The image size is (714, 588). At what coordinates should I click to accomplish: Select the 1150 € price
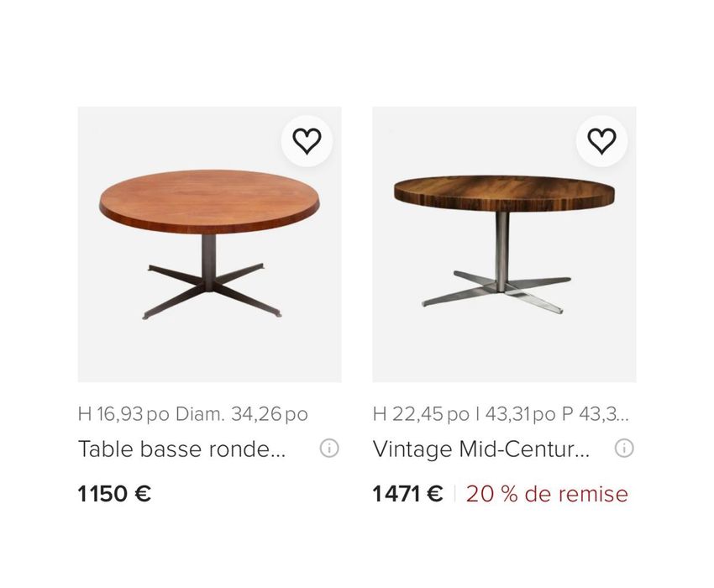click(x=114, y=494)
